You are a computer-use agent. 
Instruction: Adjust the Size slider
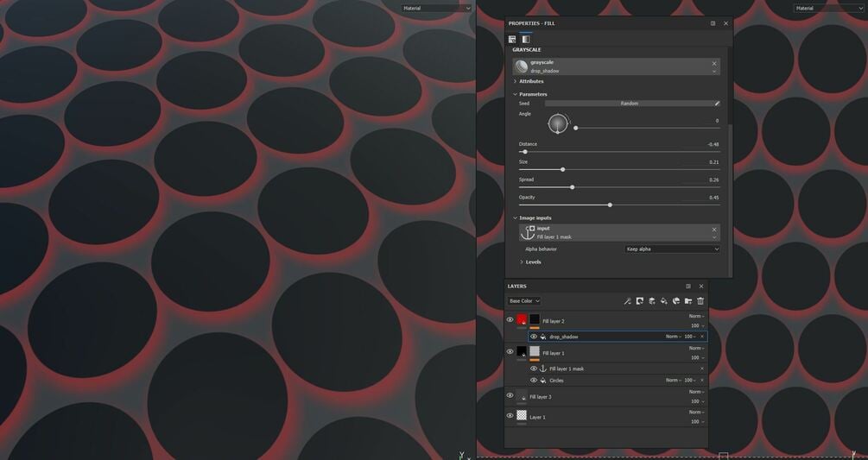(x=619, y=170)
